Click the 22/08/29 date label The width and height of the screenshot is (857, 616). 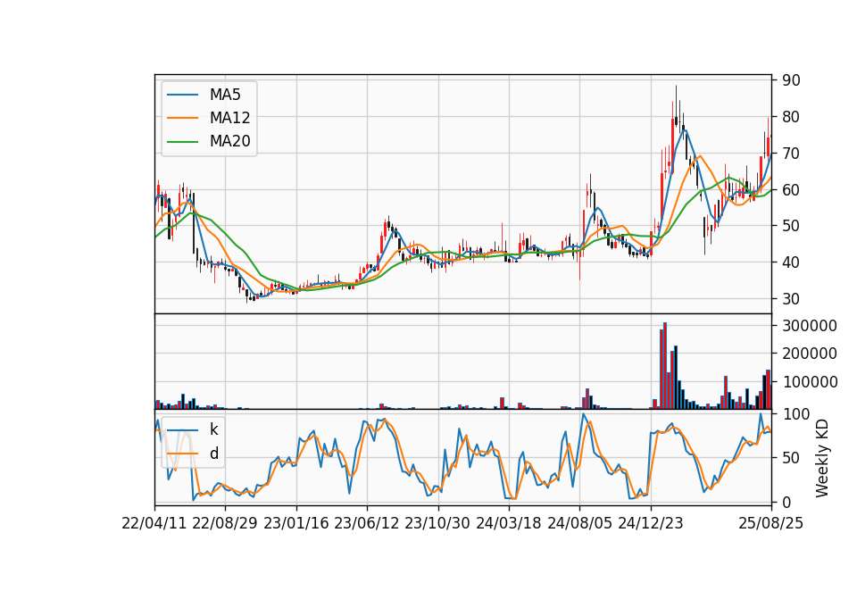tap(225, 523)
